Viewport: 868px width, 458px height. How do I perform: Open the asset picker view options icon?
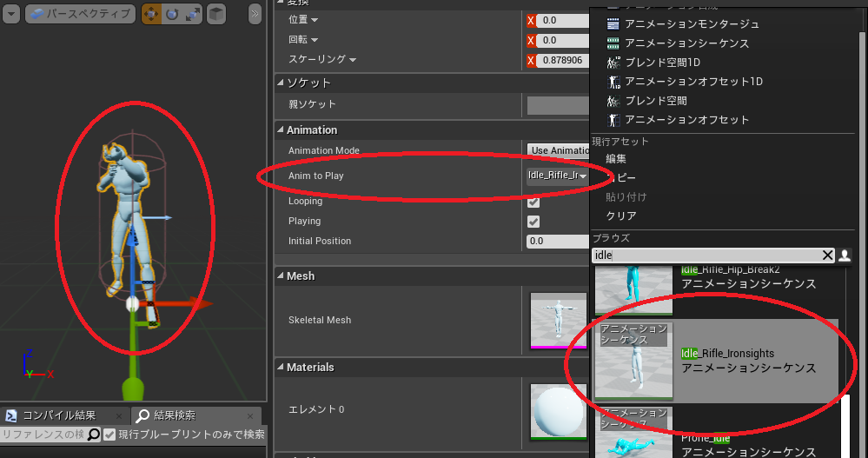pyautogui.click(x=845, y=256)
